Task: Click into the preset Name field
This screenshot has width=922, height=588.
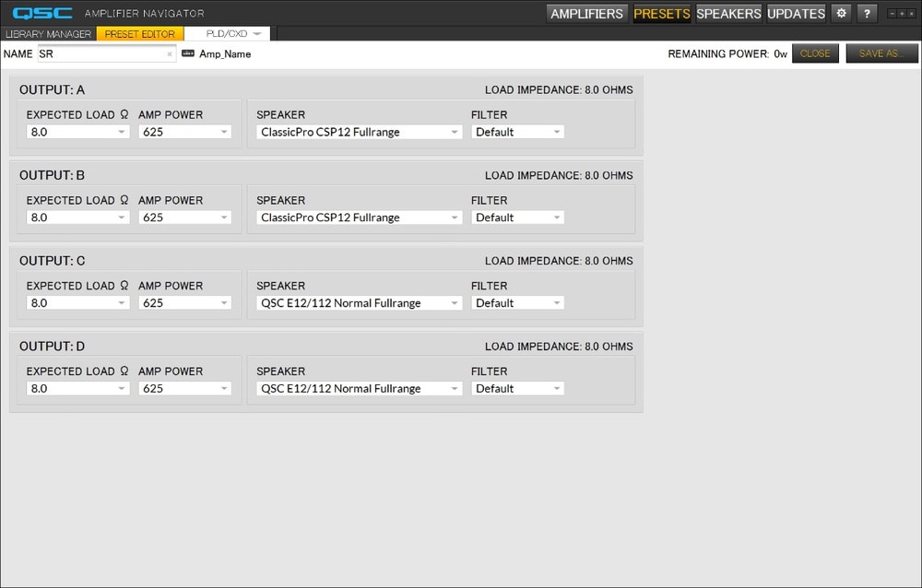Action: [100, 54]
